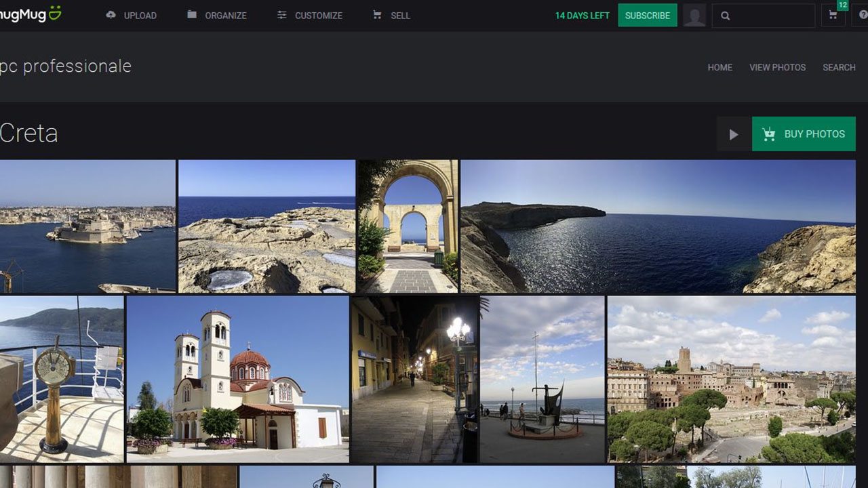Viewport: 868px width, 488px height.
Task: Click the Upload cloud icon
Action: pyautogui.click(x=111, y=15)
